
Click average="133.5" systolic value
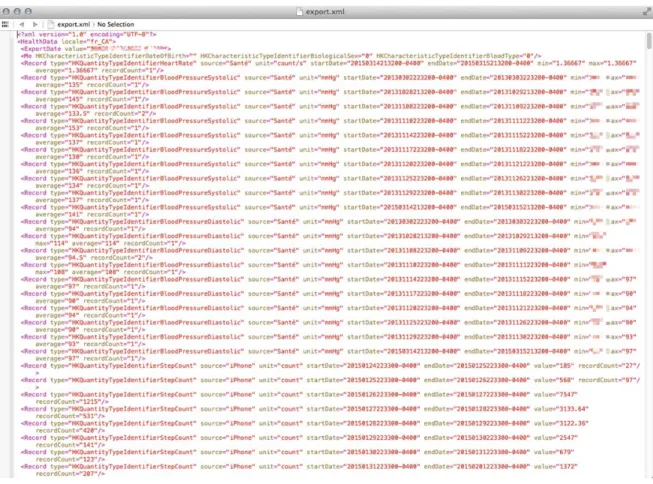(63, 113)
